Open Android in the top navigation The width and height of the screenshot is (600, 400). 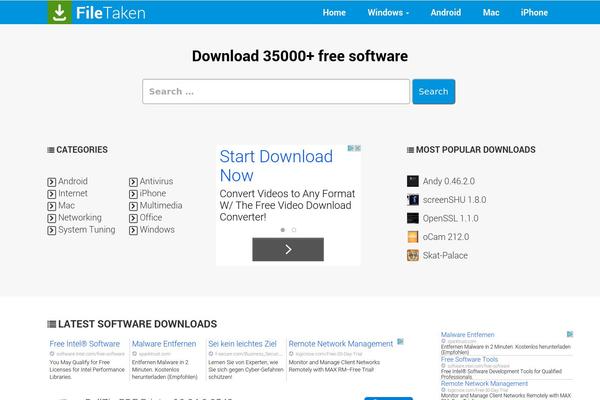[x=446, y=13]
